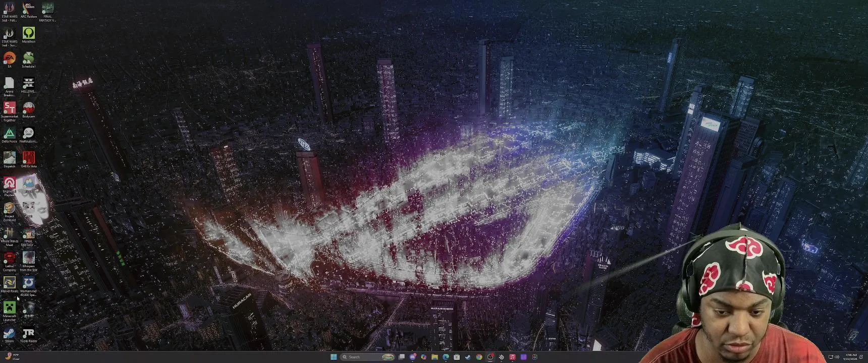Viewport: 868px width, 363px height.
Task: Launch Warhammer 40,000 Space Marine shortcut
Action: pyautogui.click(x=28, y=286)
